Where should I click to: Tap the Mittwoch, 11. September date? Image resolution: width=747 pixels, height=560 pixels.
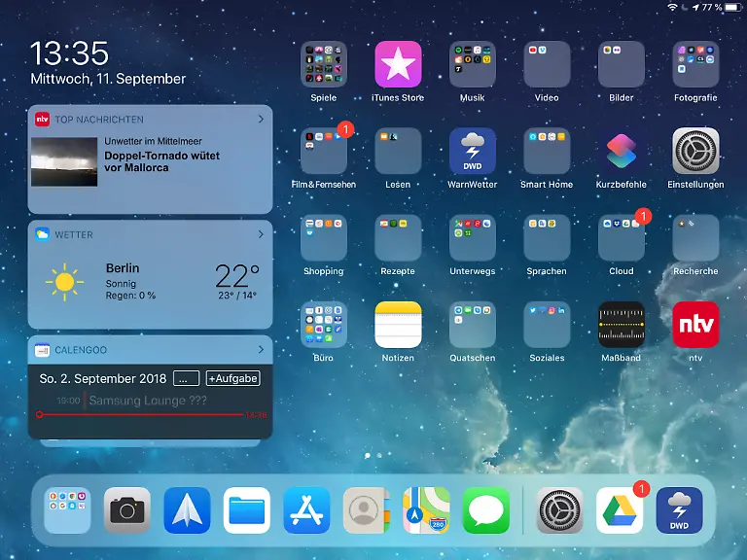point(108,79)
